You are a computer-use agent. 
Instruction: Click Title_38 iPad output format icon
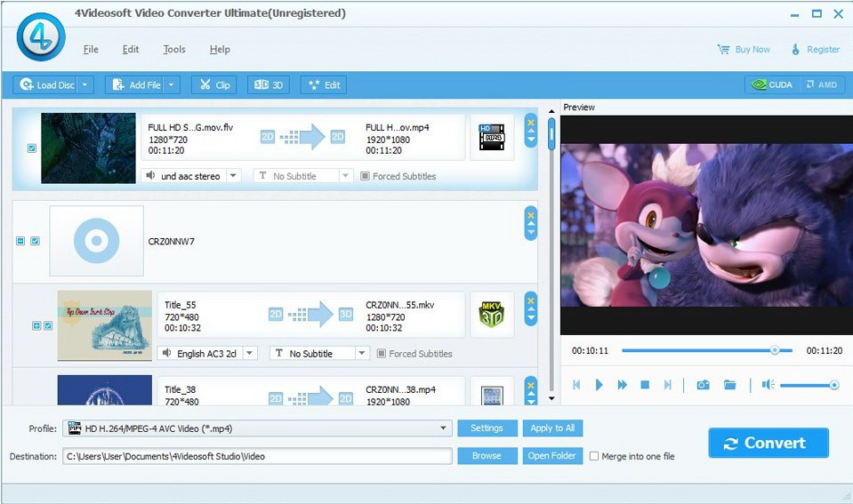point(492,391)
